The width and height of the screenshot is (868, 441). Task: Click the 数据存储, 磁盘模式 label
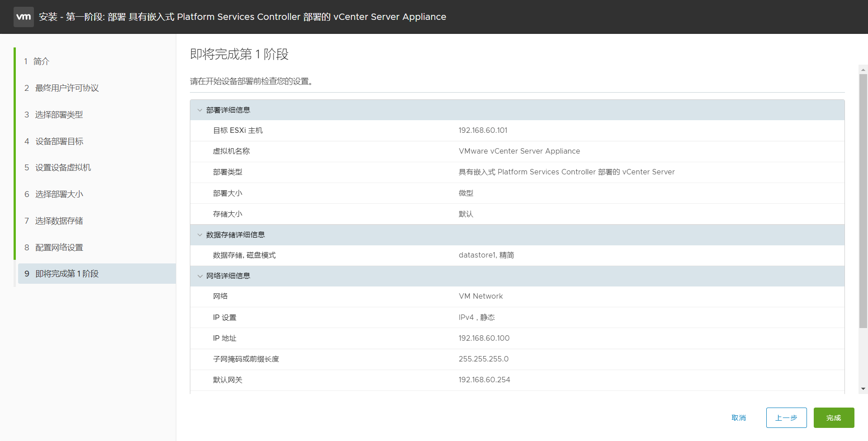point(244,255)
